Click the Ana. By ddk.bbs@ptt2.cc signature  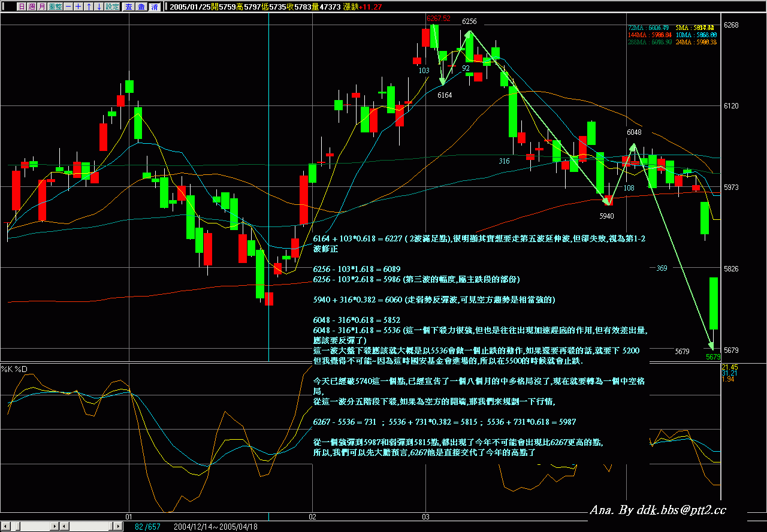click(x=658, y=509)
